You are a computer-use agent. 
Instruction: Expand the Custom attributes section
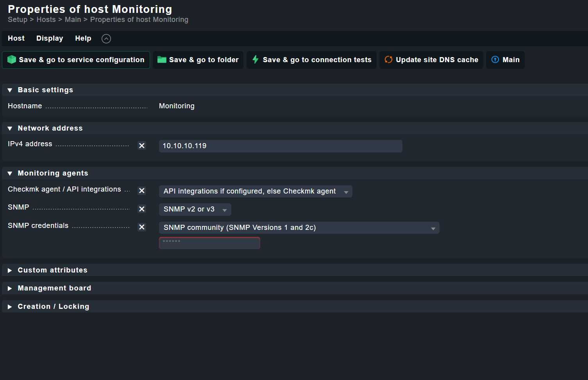point(10,271)
